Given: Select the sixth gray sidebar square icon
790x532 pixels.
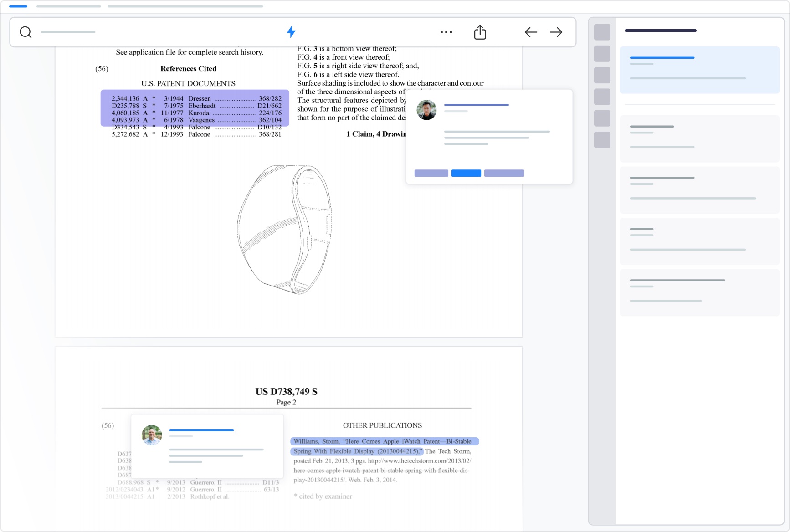Looking at the screenshot, I should pyautogui.click(x=602, y=140).
